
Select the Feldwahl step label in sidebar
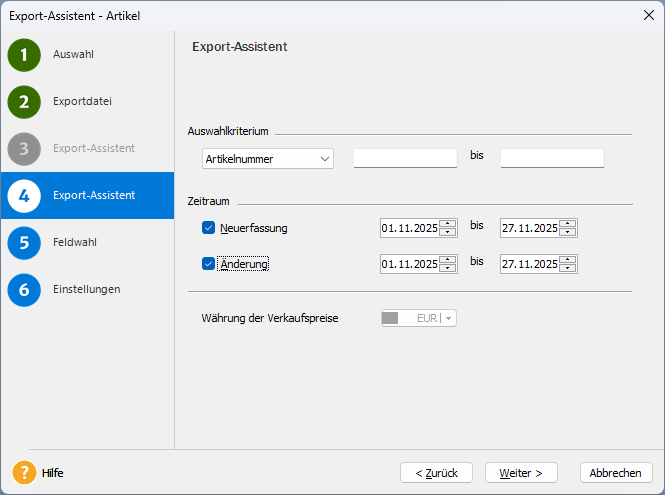75,242
